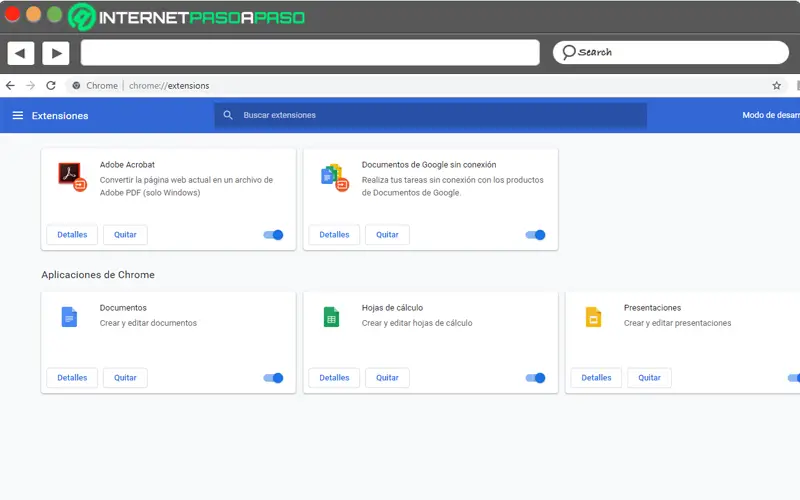Click the magnifier icon in the Search box
The image size is (800, 500).
point(568,52)
